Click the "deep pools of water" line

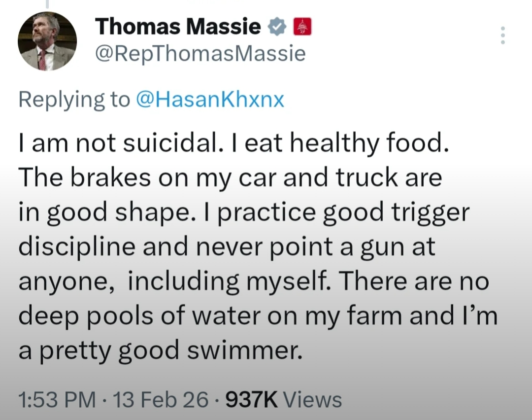(258, 315)
